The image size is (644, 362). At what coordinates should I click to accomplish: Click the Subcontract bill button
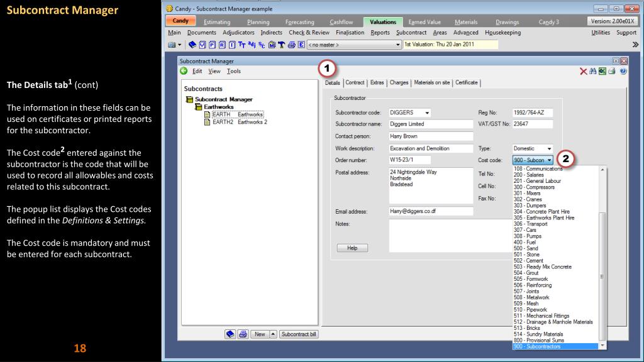click(299, 334)
